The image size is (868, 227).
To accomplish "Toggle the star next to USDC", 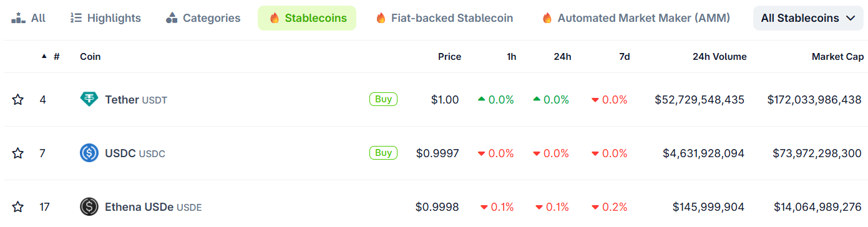I will [17, 153].
